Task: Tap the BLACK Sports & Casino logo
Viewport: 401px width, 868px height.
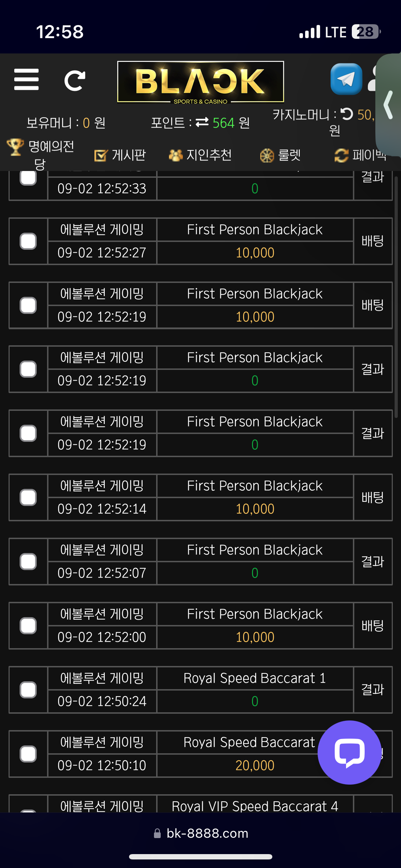Action: [x=201, y=82]
